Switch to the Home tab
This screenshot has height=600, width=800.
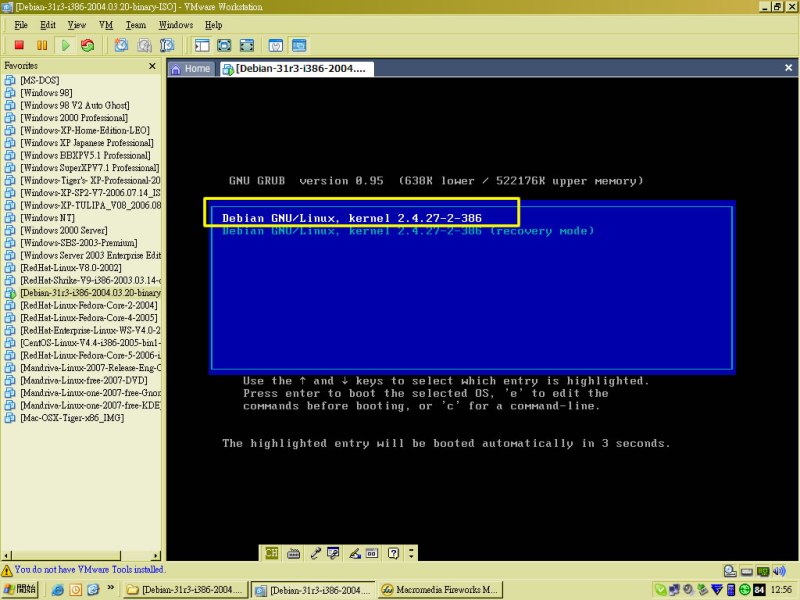pyautogui.click(x=191, y=69)
